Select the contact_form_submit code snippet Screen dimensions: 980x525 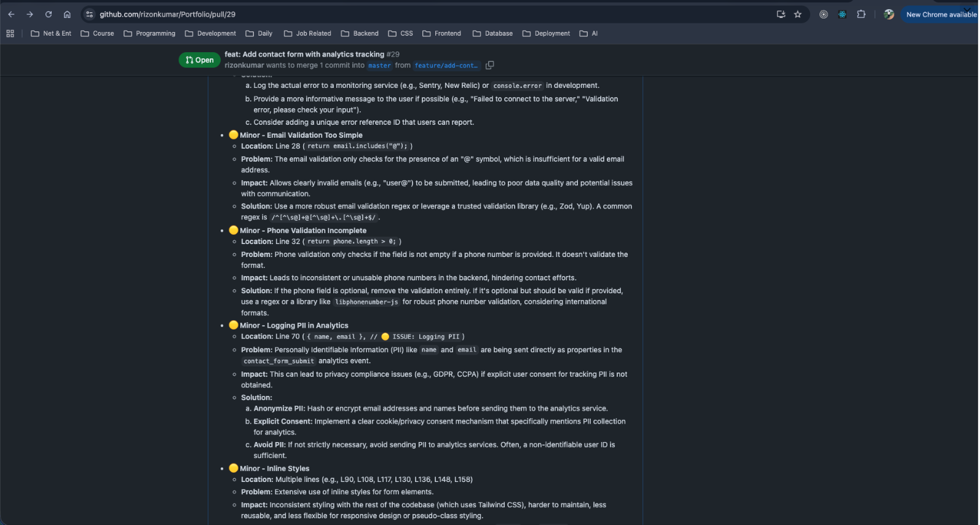coord(279,361)
